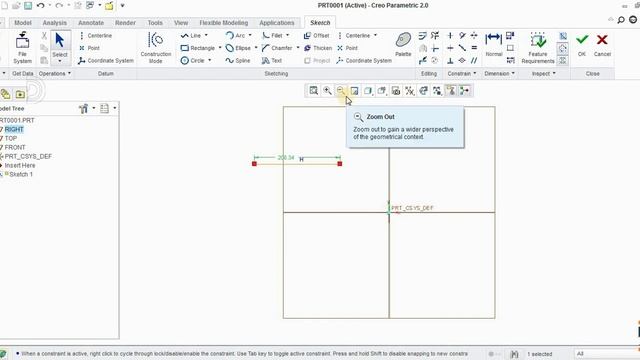Select the RIGHT datum plane in tree
Screen dimensions: 640x360
pyautogui.click(x=14, y=129)
